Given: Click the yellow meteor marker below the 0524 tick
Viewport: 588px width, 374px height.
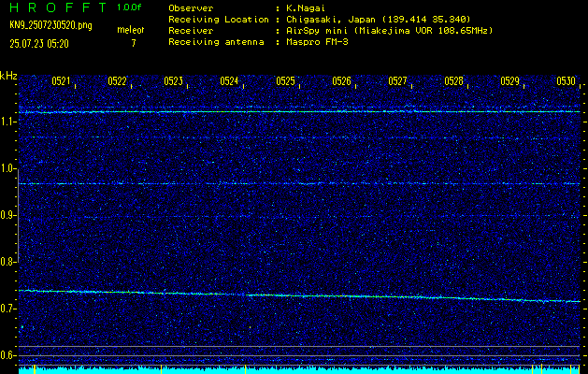Looking at the screenshot, I should pyautogui.click(x=245, y=369).
